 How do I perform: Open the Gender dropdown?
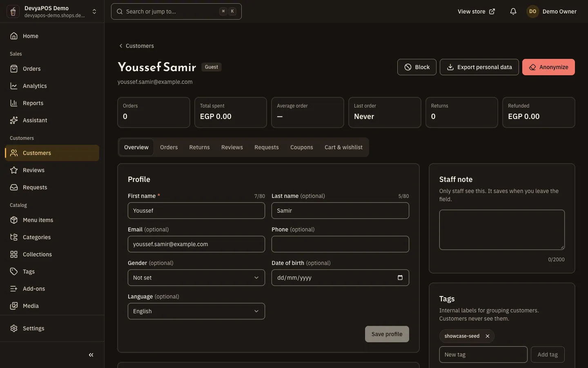pyautogui.click(x=196, y=278)
